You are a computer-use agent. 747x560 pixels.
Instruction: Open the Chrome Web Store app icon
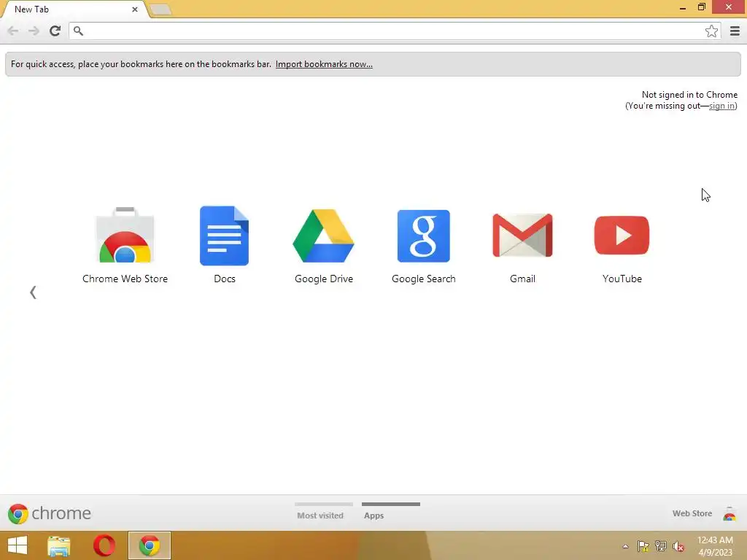[x=125, y=236]
